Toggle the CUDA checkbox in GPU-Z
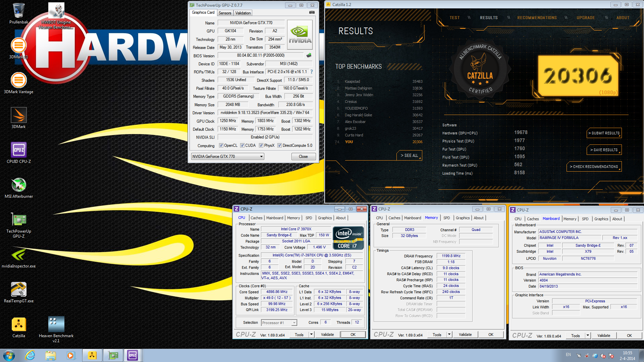Image resolution: width=644 pixels, height=362 pixels. click(x=242, y=145)
